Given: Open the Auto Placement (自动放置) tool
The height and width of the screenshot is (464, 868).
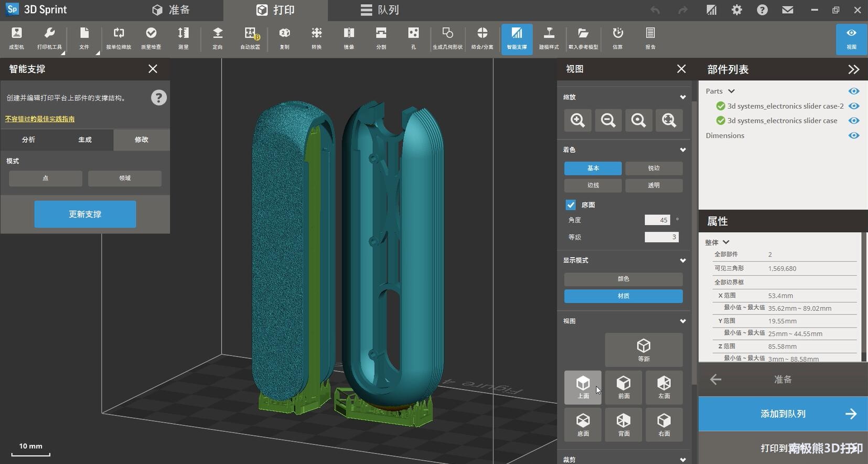Looking at the screenshot, I should click(x=250, y=38).
